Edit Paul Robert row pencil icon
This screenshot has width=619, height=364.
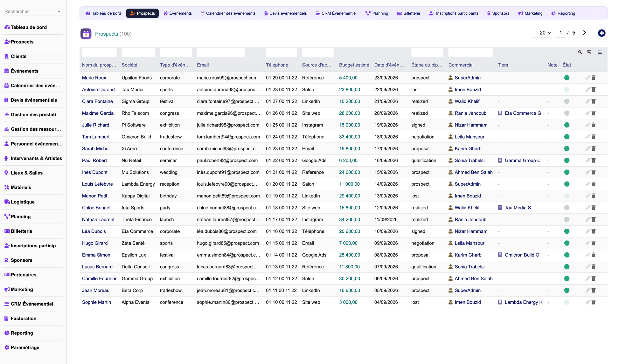click(588, 161)
